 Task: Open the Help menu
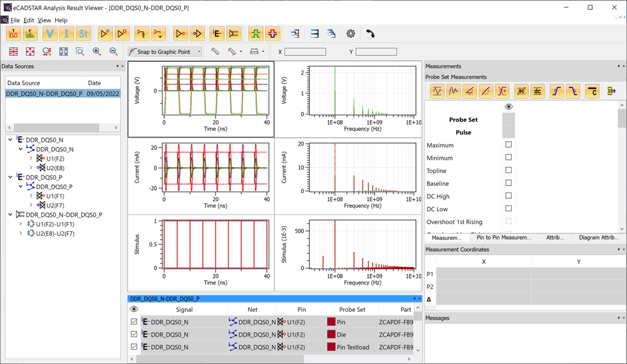tap(61, 20)
